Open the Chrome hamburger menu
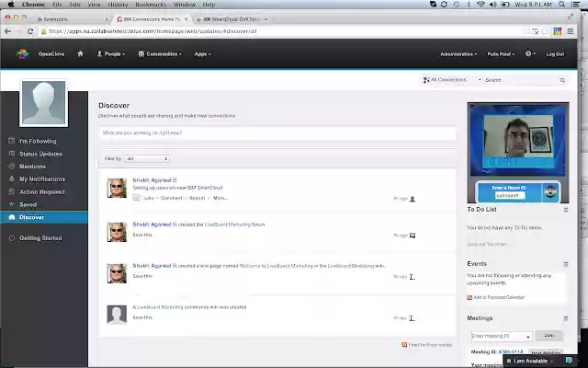This screenshot has height=368, width=588. [x=571, y=31]
